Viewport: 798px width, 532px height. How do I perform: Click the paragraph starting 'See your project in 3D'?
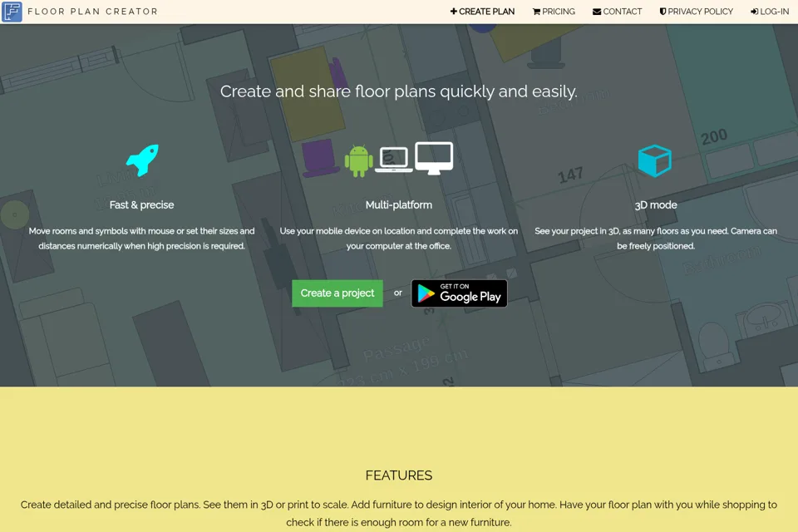656,239
